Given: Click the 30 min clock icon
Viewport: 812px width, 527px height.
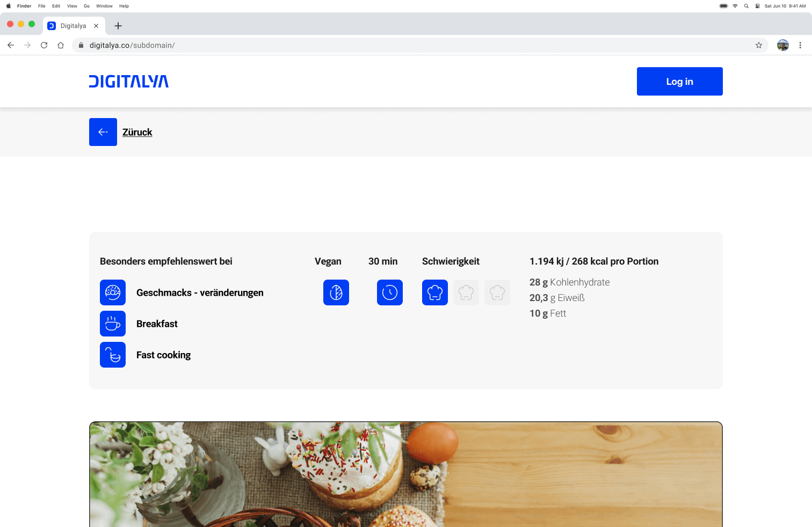Looking at the screenshot, I should [x=390, y=292].
